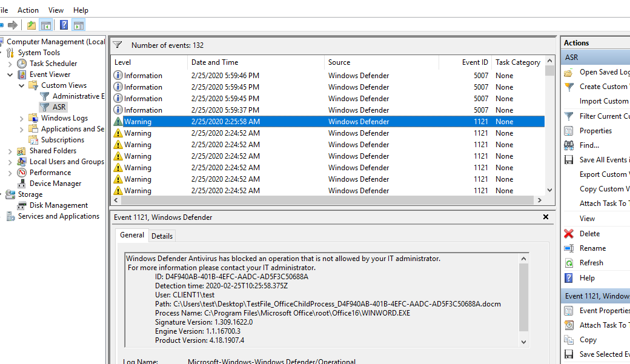Switch to the Details tab
630x364 pixels.
pyautogui.click(x=162, y=236)
